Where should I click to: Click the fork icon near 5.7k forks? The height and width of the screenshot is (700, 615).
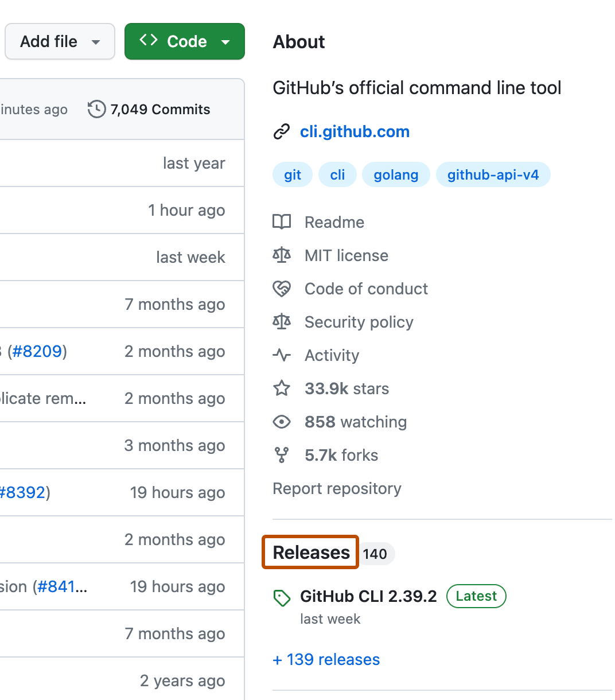click(282, 455)
